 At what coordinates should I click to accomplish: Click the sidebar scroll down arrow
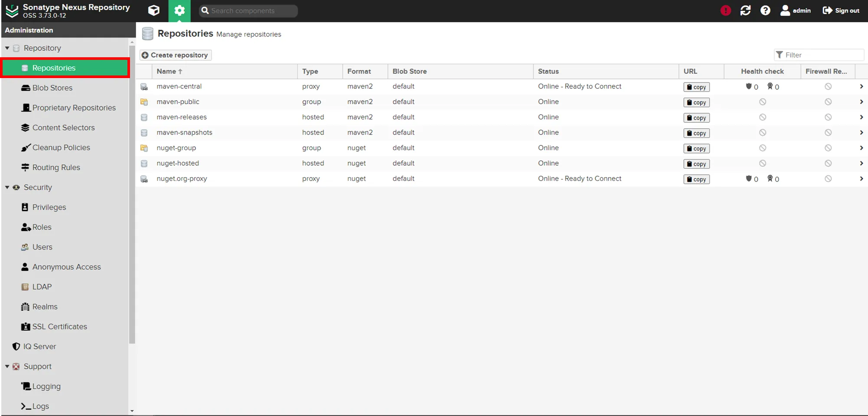coord(132,411)
